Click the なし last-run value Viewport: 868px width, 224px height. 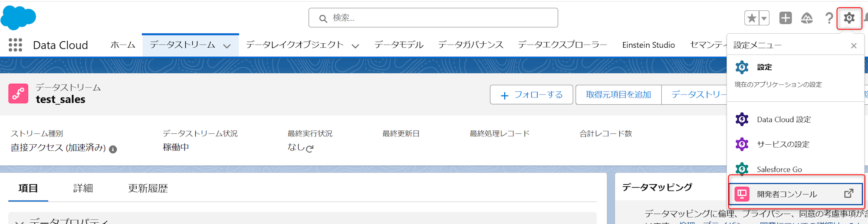(296, 147)
